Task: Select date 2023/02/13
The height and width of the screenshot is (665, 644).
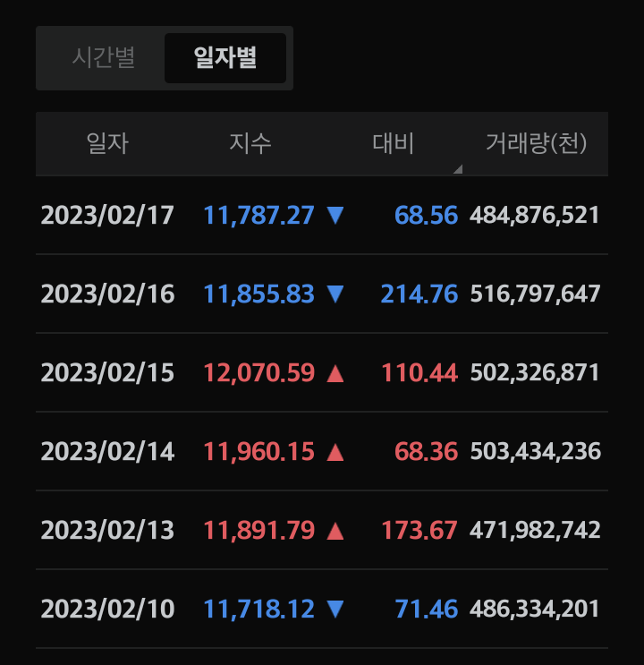Action: pyautogui.click(x=107, y=530)
